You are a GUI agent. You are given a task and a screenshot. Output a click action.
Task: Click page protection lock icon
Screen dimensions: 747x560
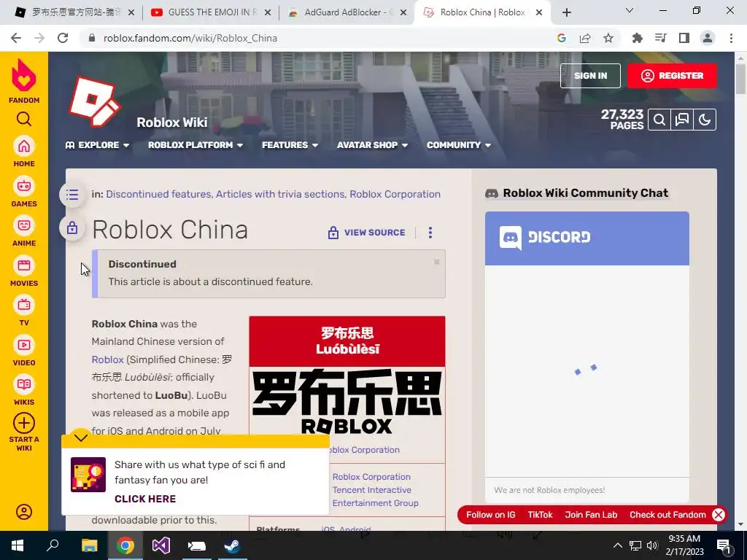click(72, 227)
